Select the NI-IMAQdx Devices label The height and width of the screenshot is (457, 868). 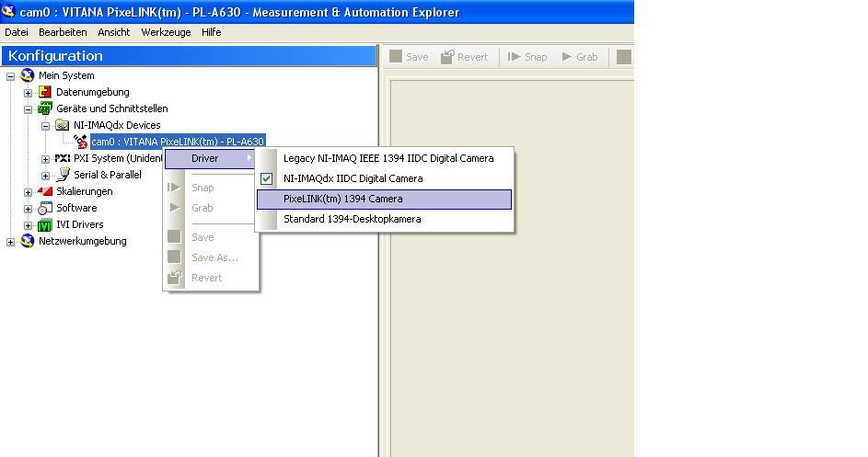[117, 125]
